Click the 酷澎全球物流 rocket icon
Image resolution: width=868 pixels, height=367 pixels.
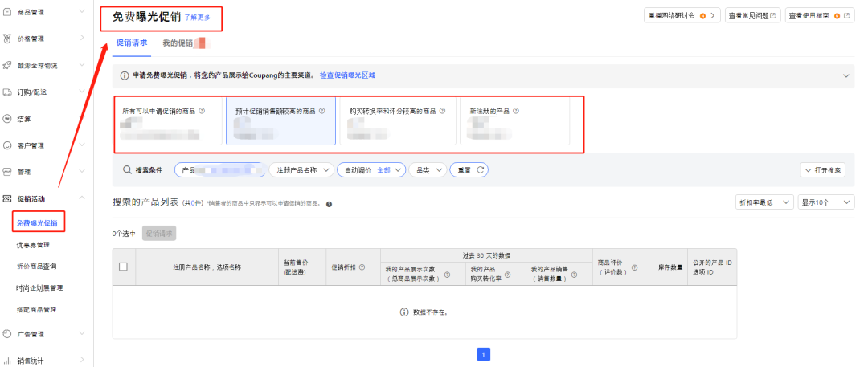7,65
